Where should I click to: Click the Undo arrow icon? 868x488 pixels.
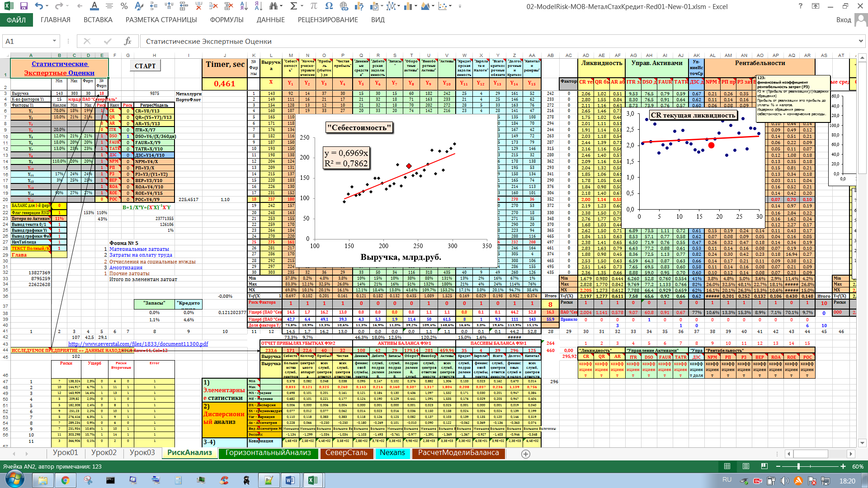[x=39, y=6]
